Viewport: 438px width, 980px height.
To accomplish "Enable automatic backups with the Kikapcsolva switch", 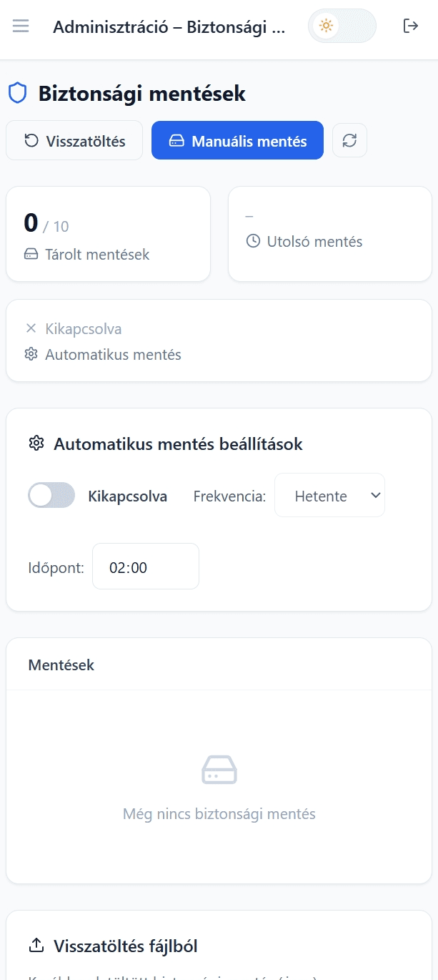I will pyautogui.click(x=51, y=495).
